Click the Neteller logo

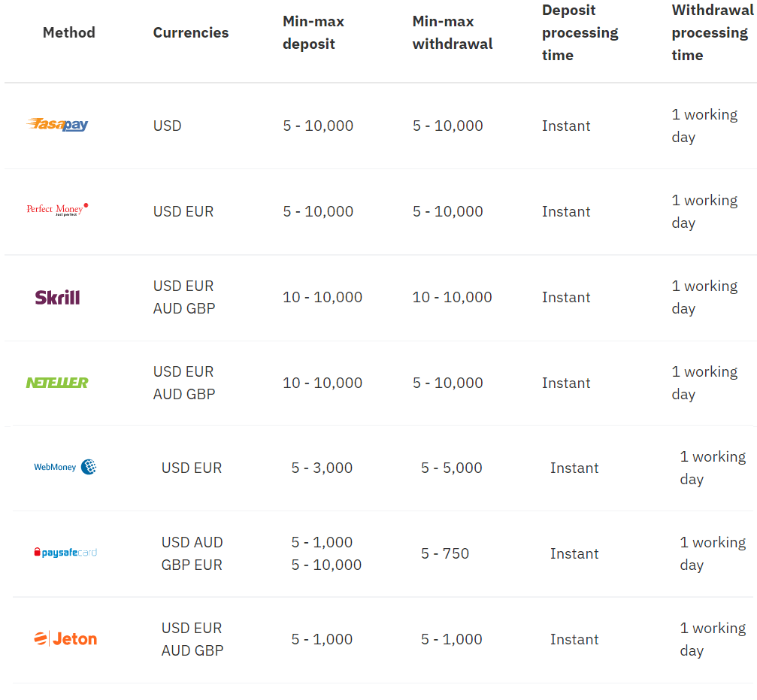click(x=57, y=383)
